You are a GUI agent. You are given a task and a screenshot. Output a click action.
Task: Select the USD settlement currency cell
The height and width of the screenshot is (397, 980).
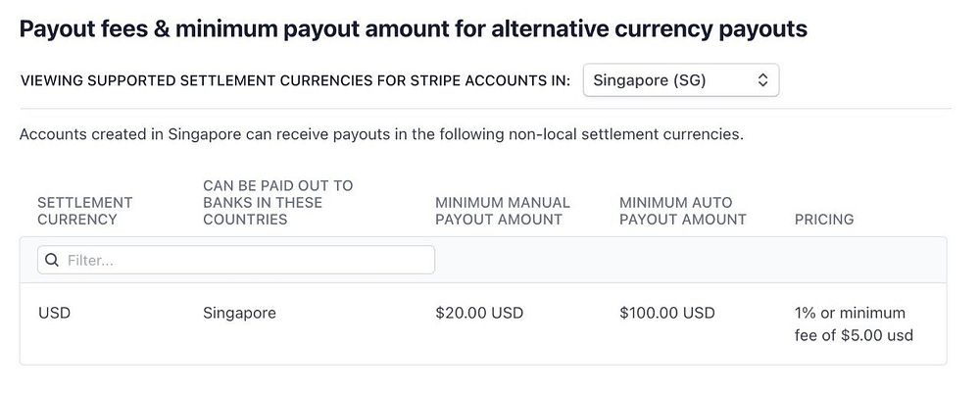tap(55, 314)
